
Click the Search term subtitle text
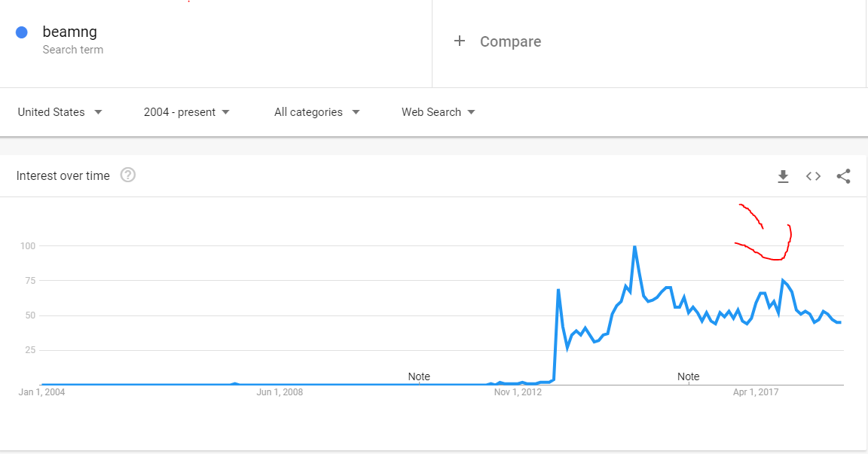click(73, 50)
